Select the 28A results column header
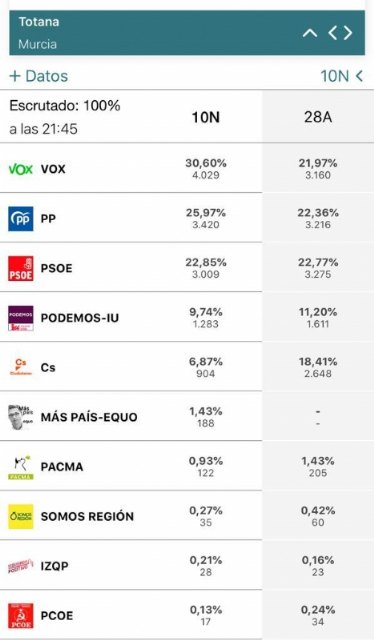The height and width of the screenshot is (640, 374). [318, 117]
